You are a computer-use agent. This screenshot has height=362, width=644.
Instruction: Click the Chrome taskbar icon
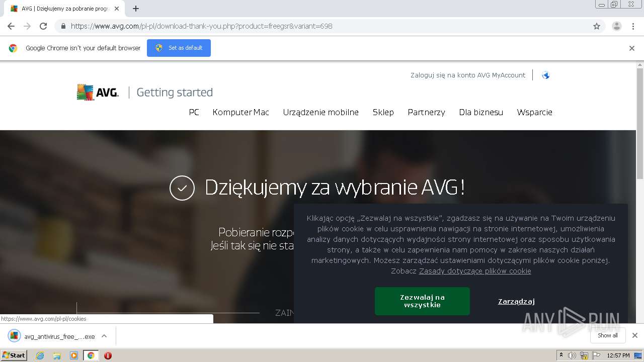[91, 355]
